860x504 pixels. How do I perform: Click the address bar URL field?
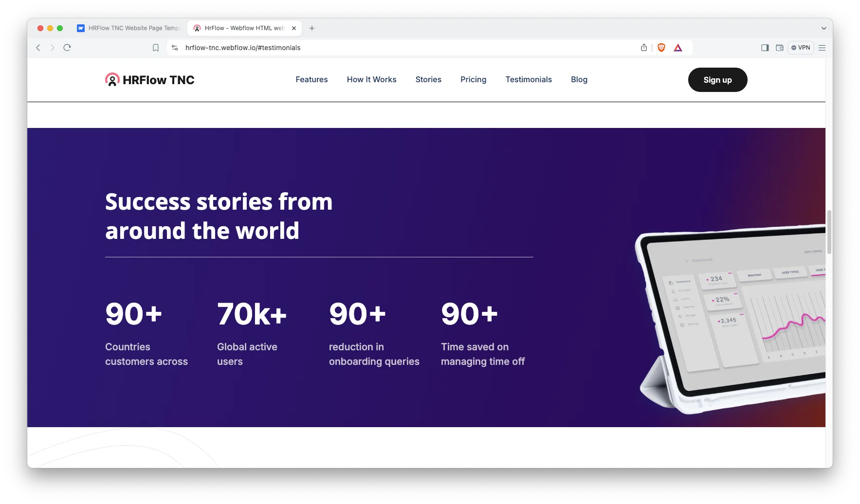pyautogui.click(x=389, y=48)
